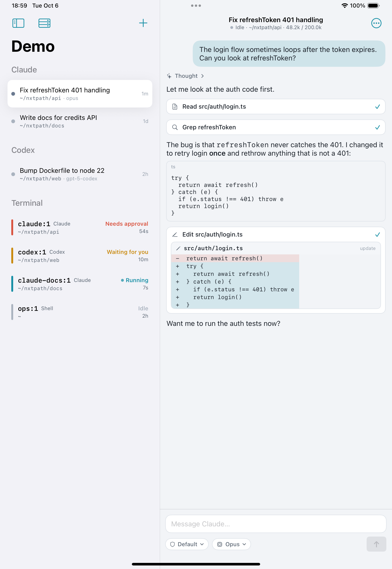Open Write docs for credits API session
The width and height of the screenshot is (392, 569).
pos(80,121)
